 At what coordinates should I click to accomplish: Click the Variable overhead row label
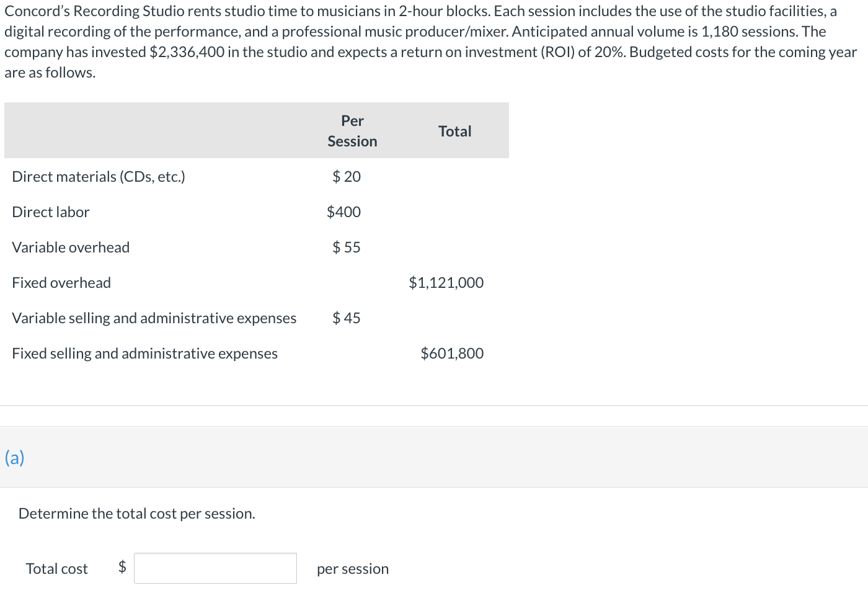pos(71,248)
